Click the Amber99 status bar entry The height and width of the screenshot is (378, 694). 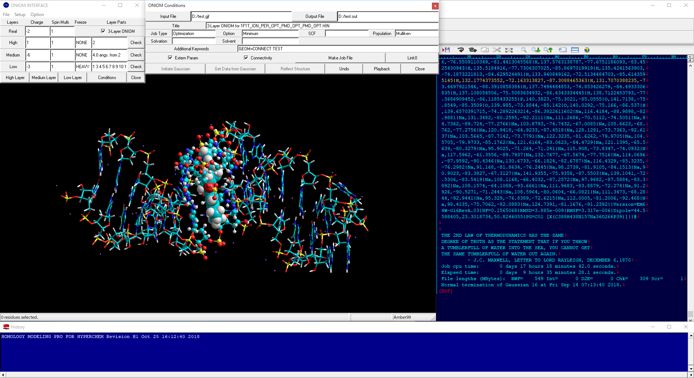click(402, 317)
